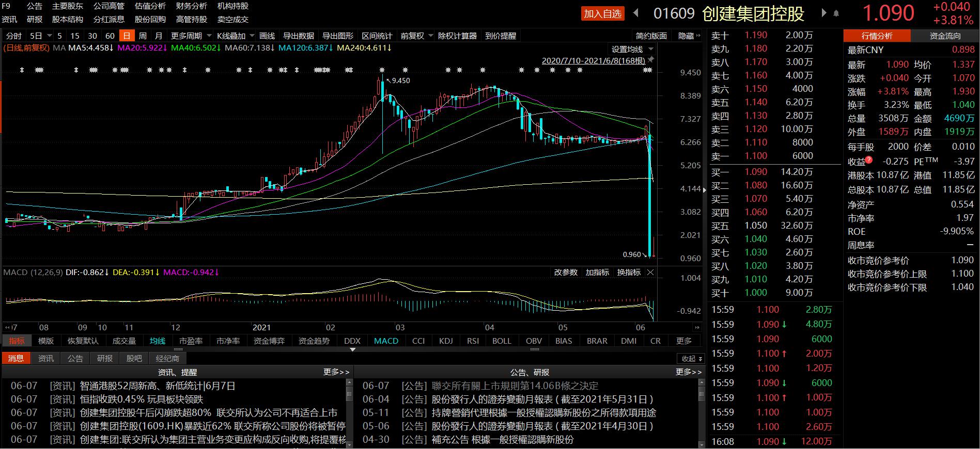Open the 财务分析 menu item

192,6
